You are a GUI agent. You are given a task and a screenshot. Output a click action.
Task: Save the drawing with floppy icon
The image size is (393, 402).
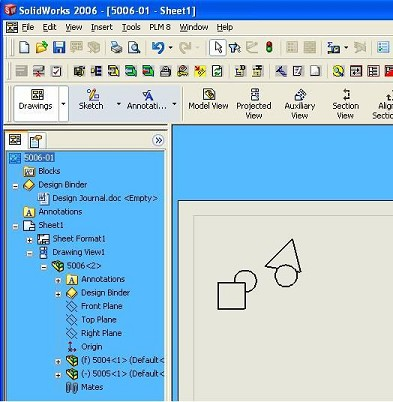(x=59, y=48)
